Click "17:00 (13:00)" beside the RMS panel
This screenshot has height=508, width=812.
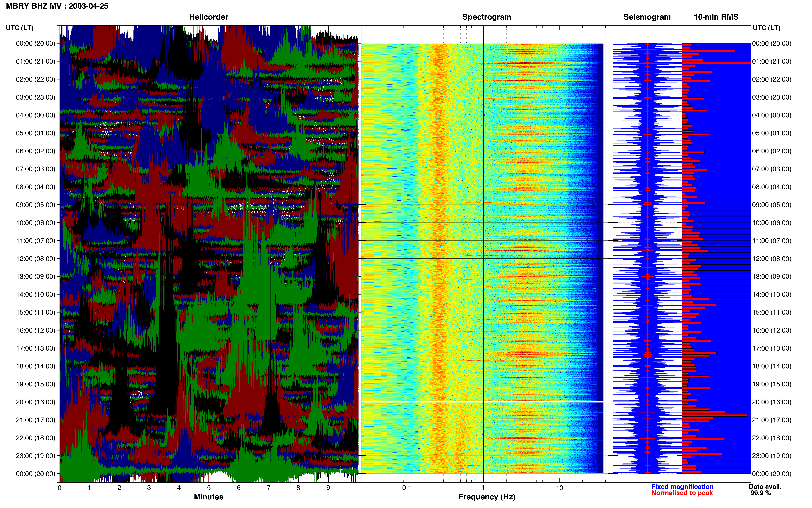click(772, 348)
